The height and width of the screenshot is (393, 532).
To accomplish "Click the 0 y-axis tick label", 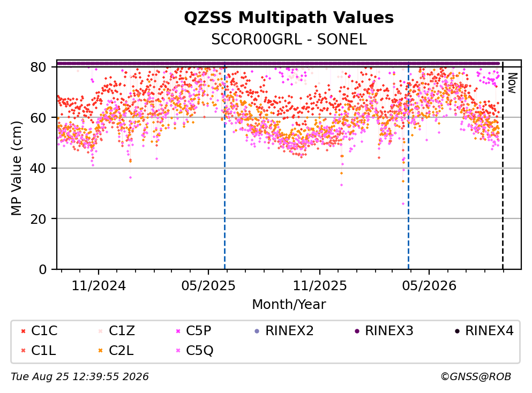I will [x=42, y=269].
